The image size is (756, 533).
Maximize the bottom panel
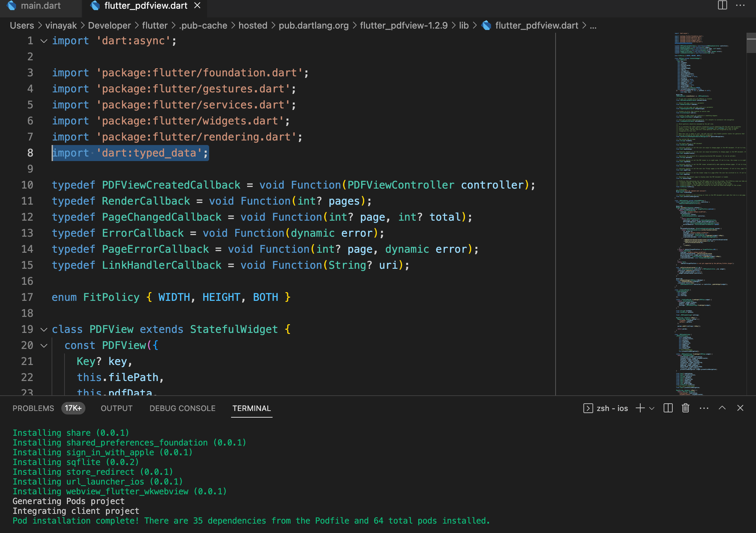click(722, 408)
